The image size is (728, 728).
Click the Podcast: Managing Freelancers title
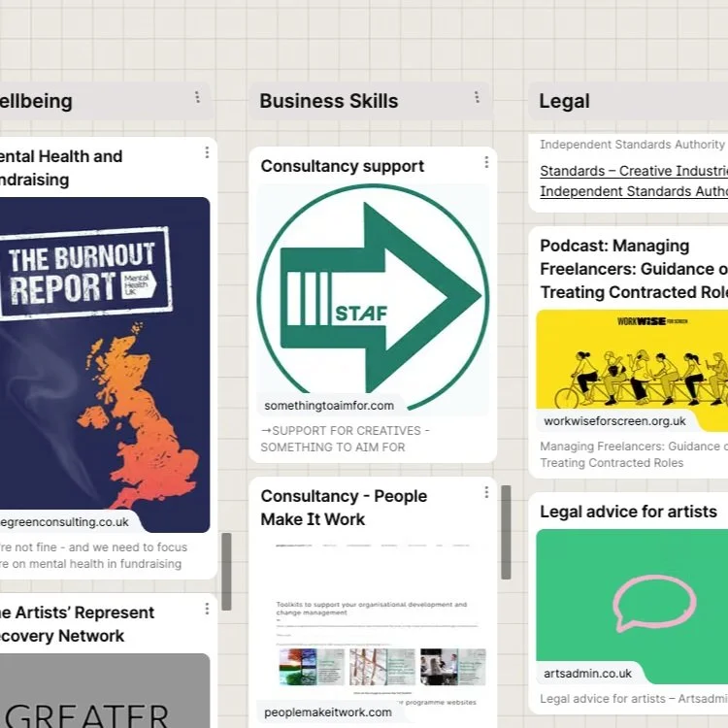634,269
